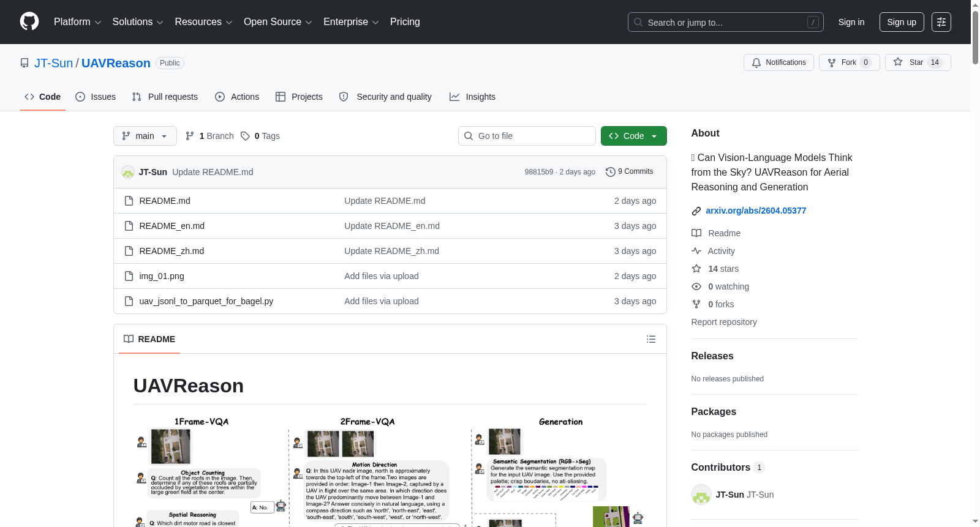Go to the Pricing page

pos(405,22)
